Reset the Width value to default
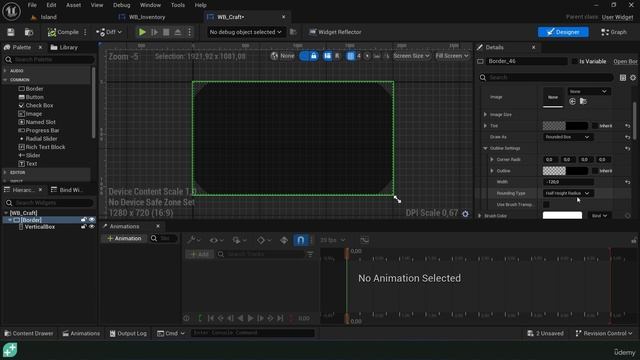The width and height of the screenshot is (640, 360). click(627, 182)
